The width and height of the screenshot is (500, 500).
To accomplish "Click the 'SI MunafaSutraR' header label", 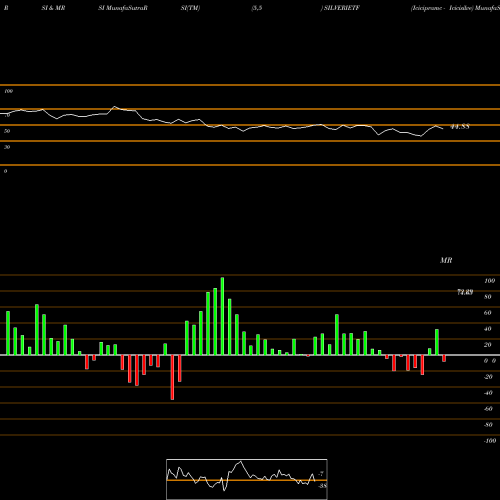I will pos(123,8).
